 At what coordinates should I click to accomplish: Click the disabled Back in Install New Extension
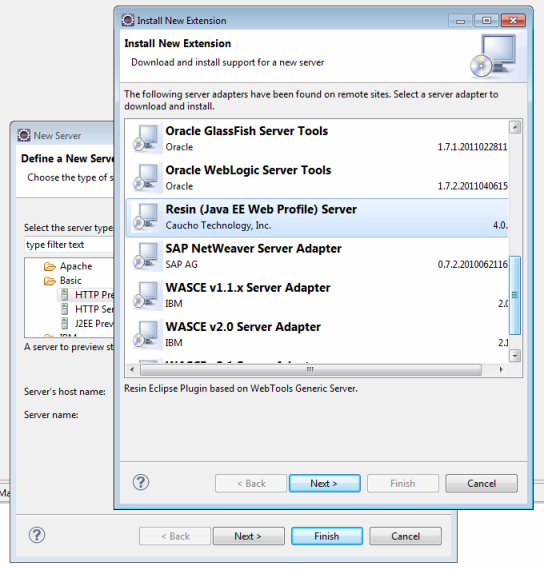click(x=251, y=483)
